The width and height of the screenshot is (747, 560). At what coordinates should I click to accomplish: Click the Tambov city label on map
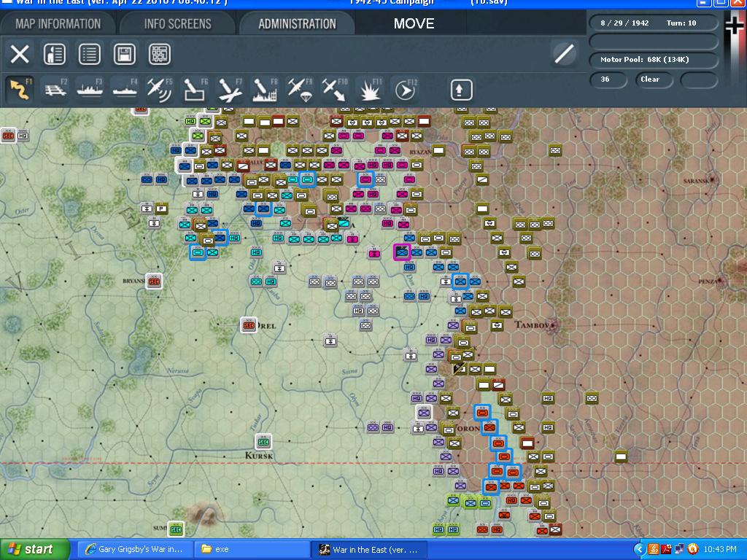click(533, 324)
